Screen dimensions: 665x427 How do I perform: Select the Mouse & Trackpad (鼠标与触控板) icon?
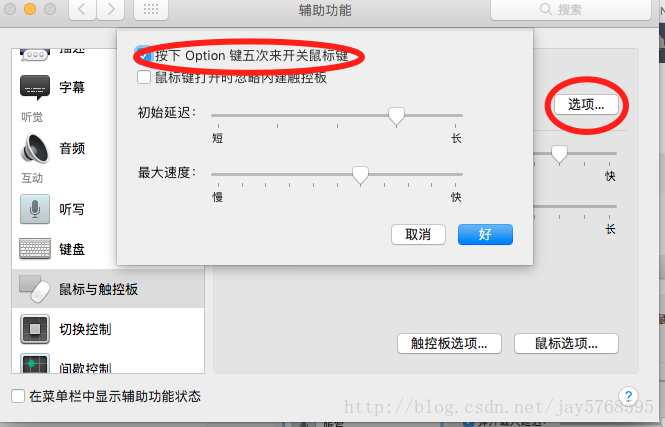click(x=35, y=289)
